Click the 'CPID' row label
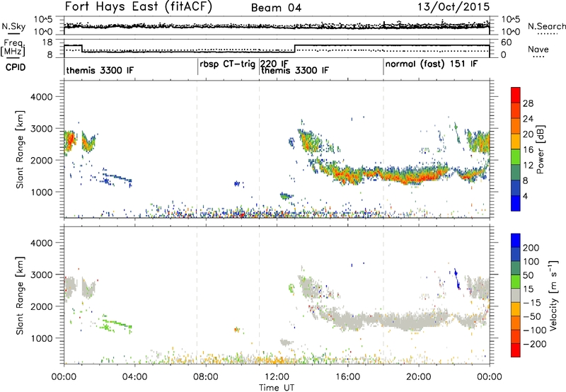 [x=16, y=67]
